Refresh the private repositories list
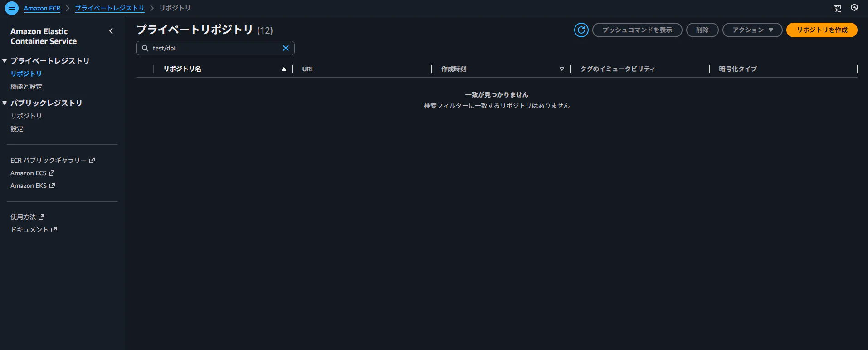The width and height of the screenshot is (868, 350). click(581, 30)
